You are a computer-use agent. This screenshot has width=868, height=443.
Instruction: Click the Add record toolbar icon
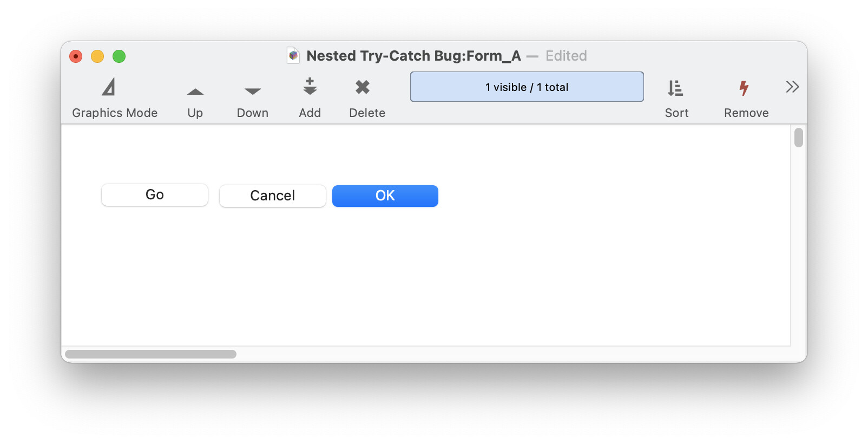[x=310, y=87]
